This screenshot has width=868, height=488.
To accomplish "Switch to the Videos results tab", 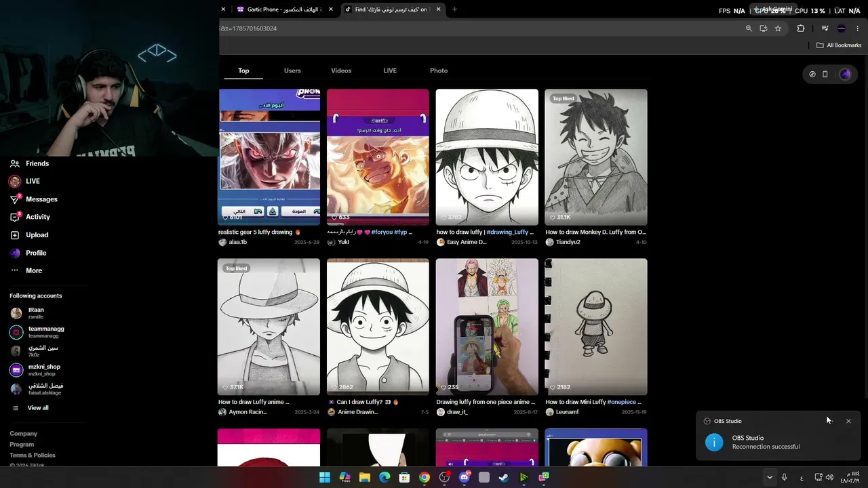I will 341,70.
